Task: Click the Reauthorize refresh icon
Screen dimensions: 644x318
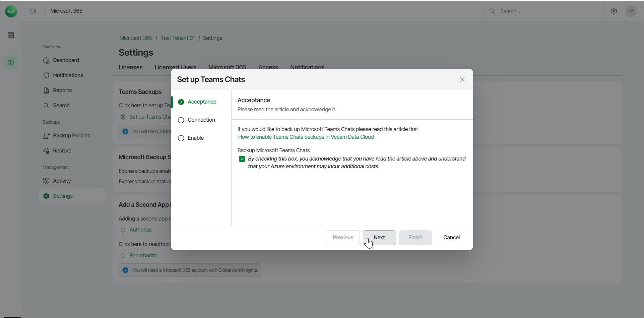Action: coord(123,256)
